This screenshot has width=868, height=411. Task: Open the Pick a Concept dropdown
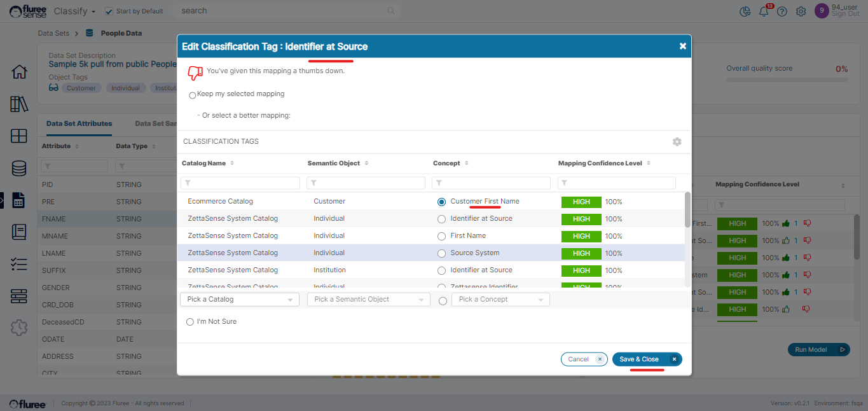click(500, 299)
